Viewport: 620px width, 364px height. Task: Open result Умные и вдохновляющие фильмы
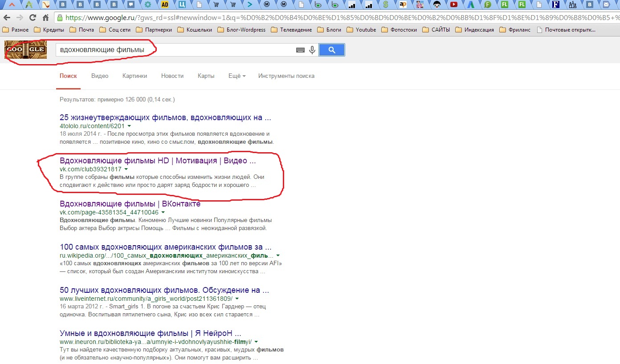(x=151, y=333)
